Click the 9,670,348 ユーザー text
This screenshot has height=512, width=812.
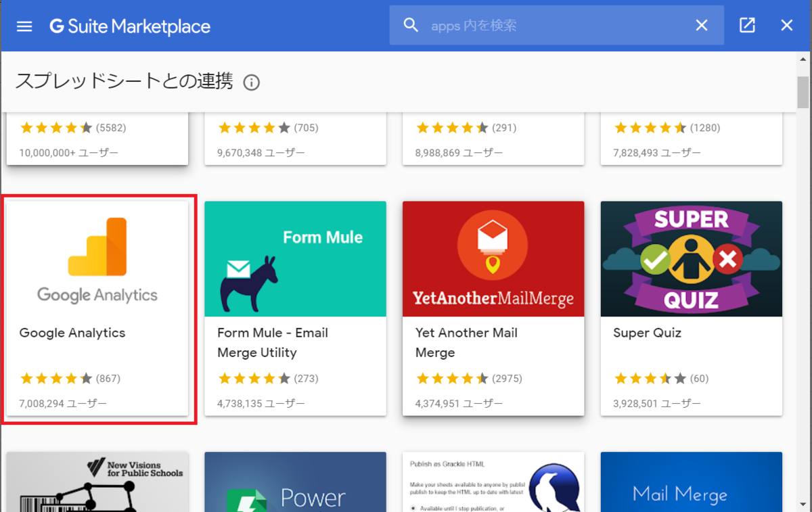coord(261,153)
